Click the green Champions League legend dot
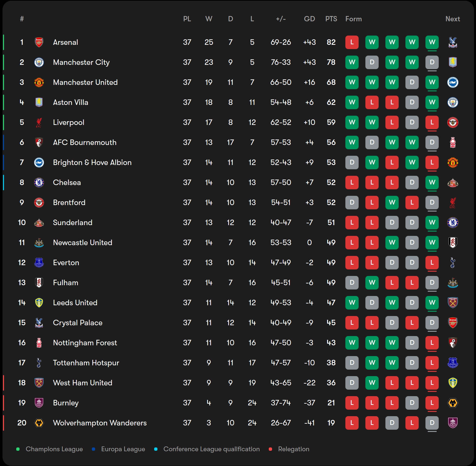 coord(18,449)
